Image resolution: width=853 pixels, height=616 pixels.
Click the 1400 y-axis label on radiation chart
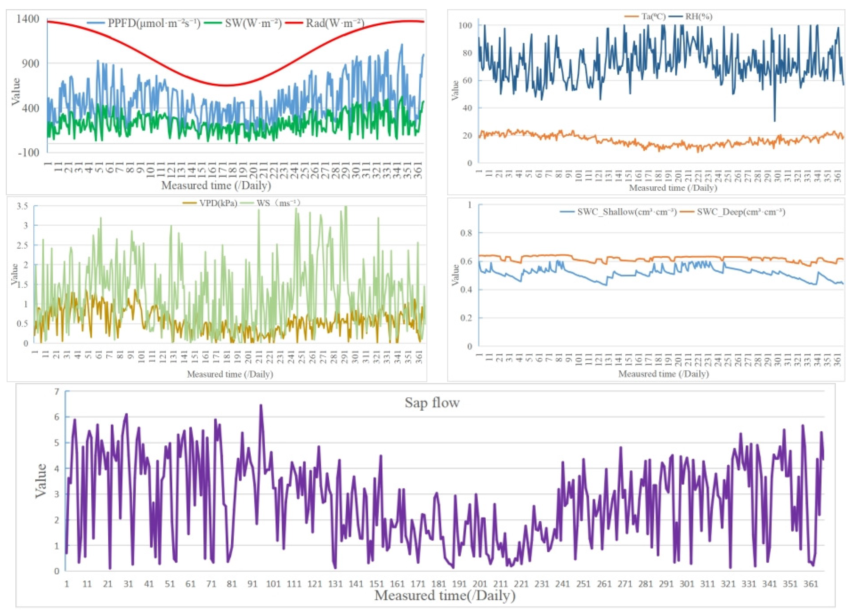[28, 19]
